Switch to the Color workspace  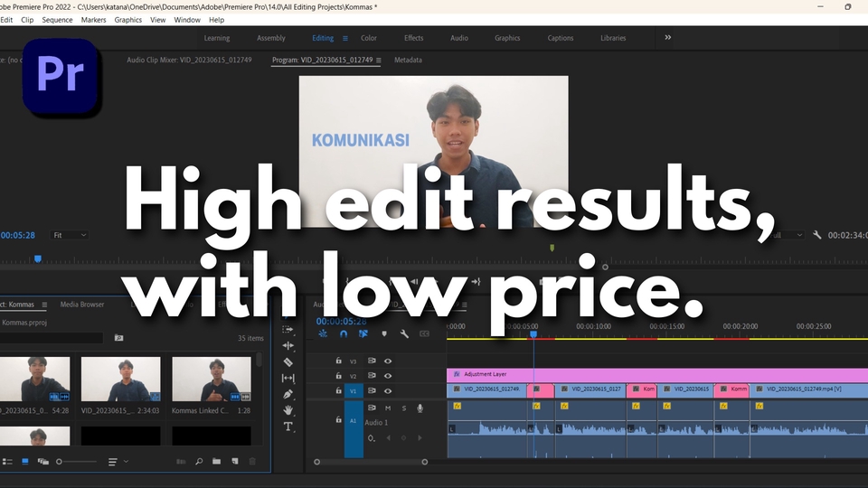pos(369,38)
